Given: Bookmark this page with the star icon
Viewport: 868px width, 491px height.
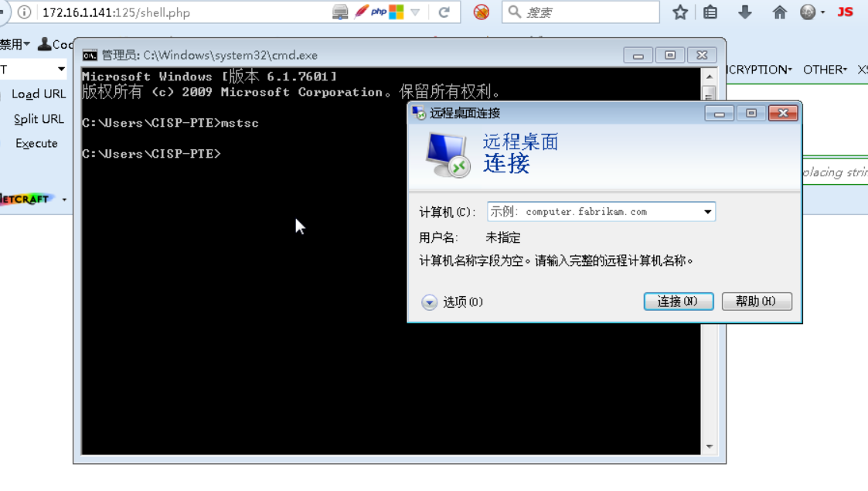Looking at the screenshot, I should click(x=679, y=12).
